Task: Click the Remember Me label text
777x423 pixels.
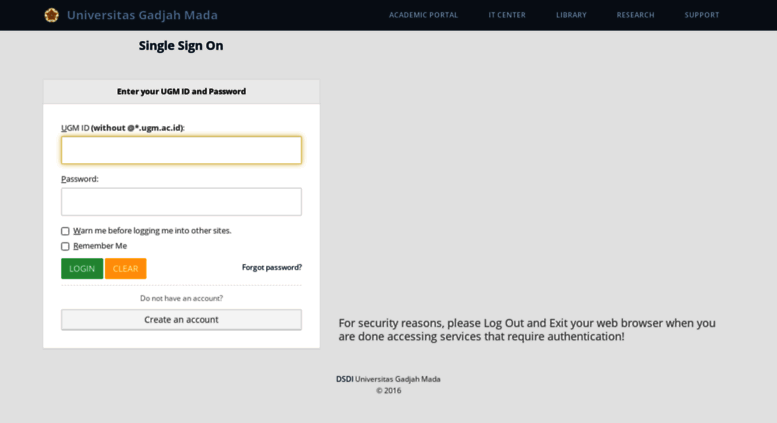Action: tap(100, 246)
